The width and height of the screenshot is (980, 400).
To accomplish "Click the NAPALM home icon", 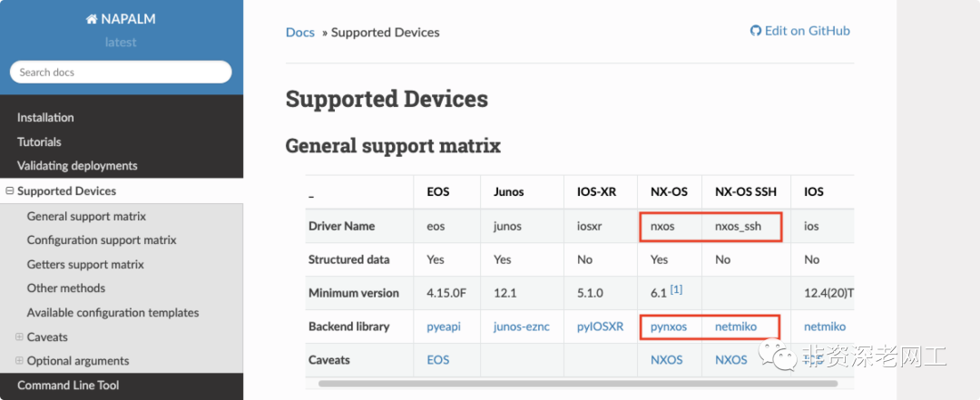I will pos(91,19).
